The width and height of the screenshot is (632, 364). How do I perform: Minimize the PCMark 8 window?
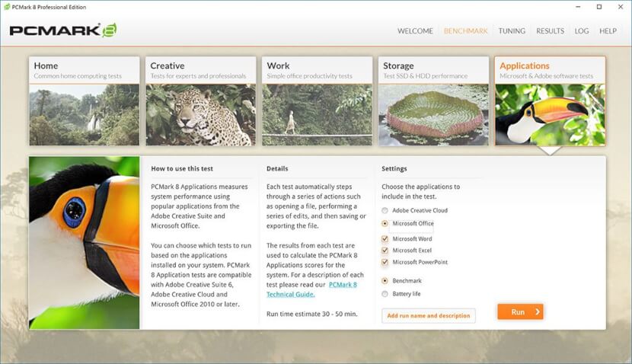578,7
